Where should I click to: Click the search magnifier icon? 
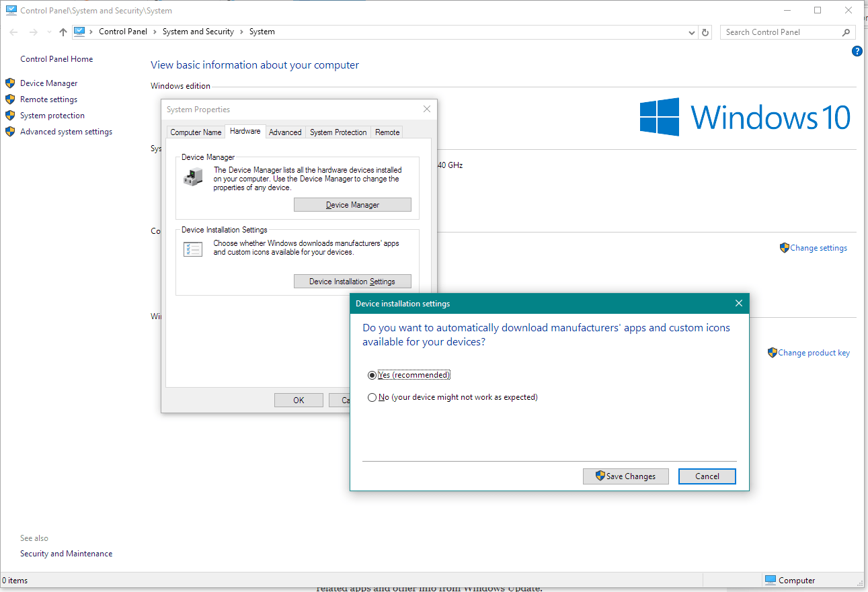(846, 32)
